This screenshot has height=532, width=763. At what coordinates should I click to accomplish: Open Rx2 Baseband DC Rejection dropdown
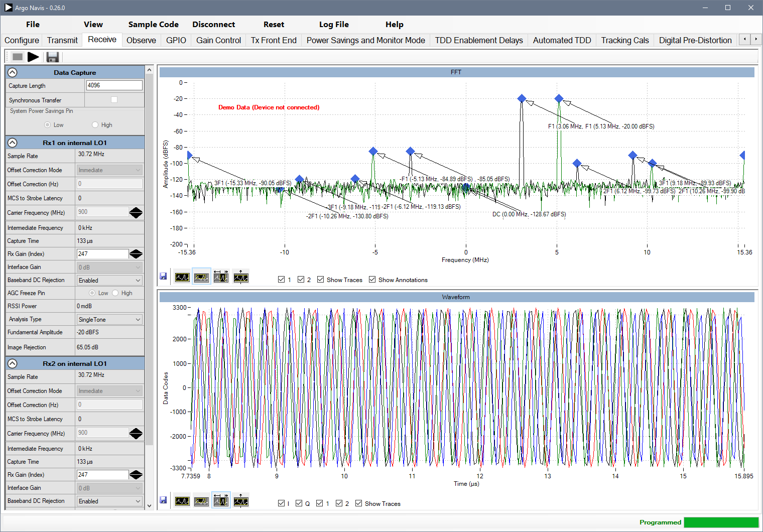(109, 501)
